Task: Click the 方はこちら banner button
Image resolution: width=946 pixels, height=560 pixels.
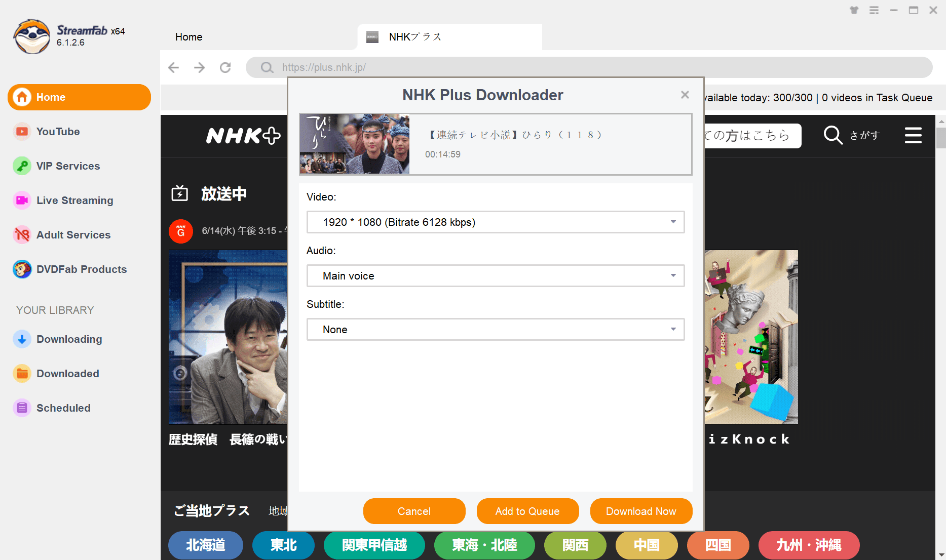Action: (x=752, y=136)
